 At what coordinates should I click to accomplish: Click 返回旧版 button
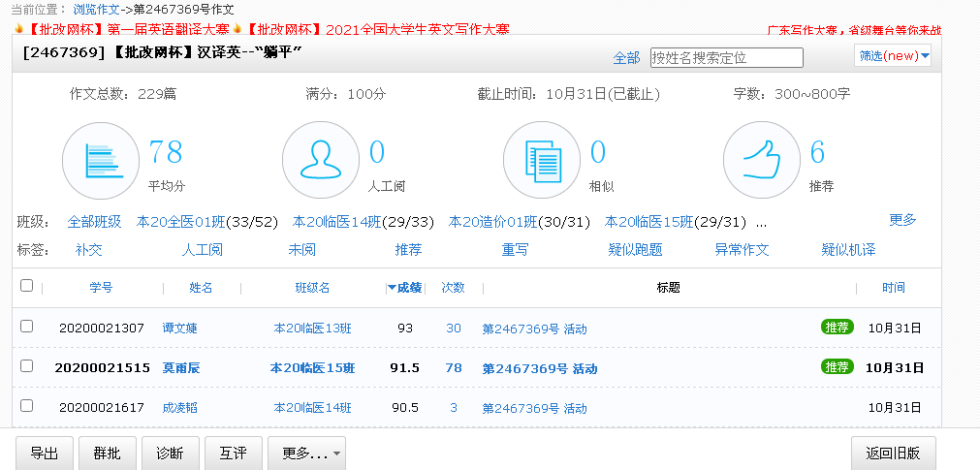click(x=893, y=454)
